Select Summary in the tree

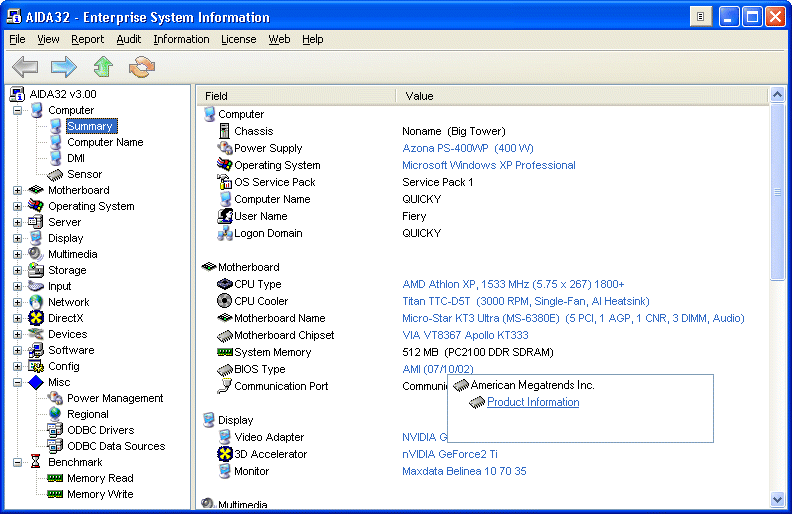90,126
